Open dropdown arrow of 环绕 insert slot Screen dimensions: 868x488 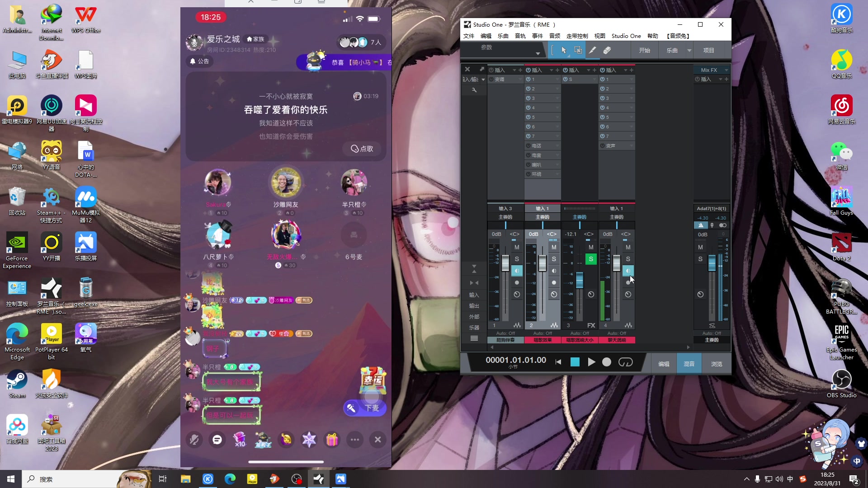(x=557, y=174)
